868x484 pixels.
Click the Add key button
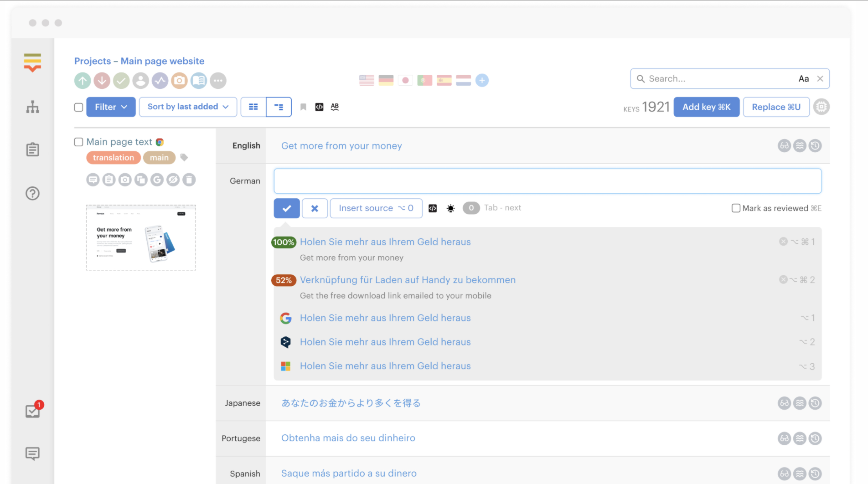pyautogui.click(x=707, y=107)
